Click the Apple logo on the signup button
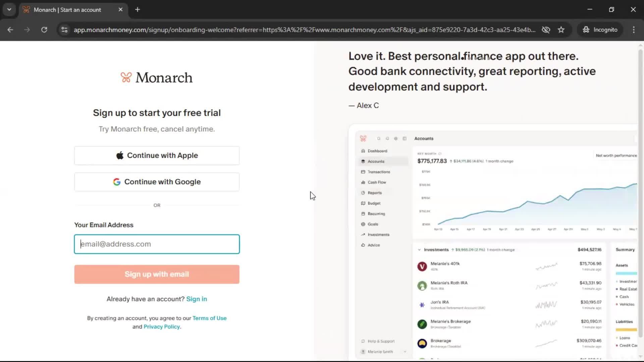 (120, 155)
